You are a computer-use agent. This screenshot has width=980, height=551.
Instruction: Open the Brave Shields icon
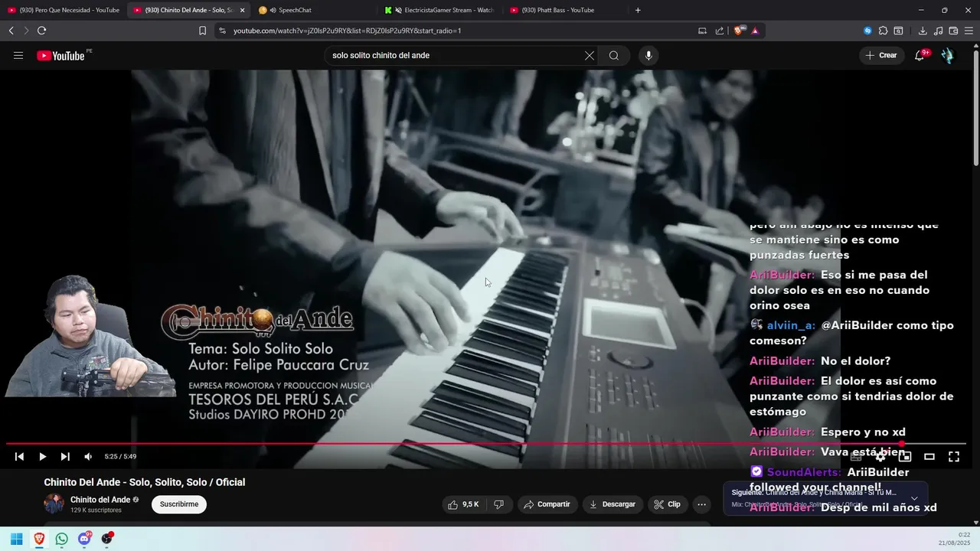click(740, 31)
